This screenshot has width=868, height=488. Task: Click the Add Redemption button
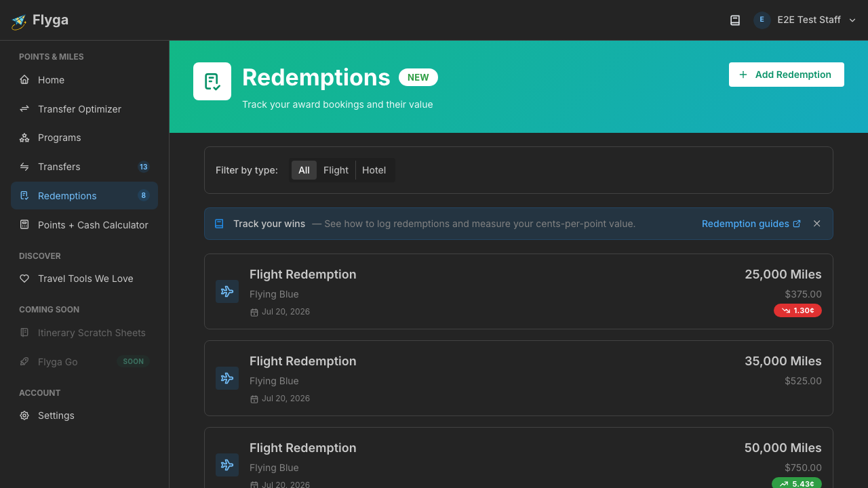point(787,75)
